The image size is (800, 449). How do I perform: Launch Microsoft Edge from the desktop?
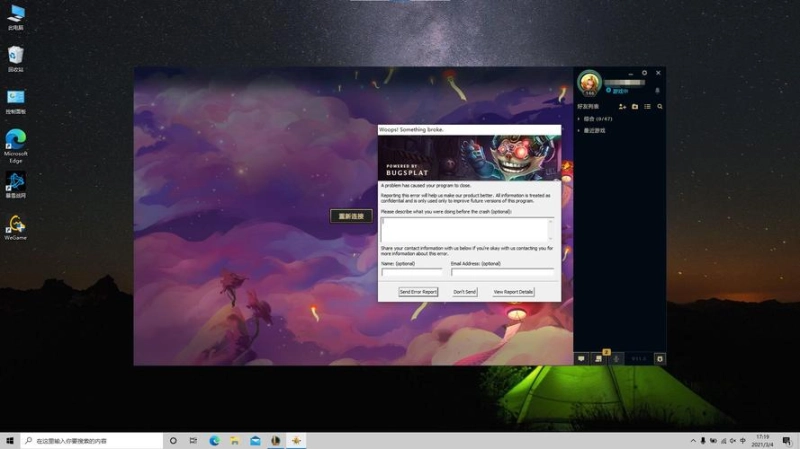tap(16, 146)
